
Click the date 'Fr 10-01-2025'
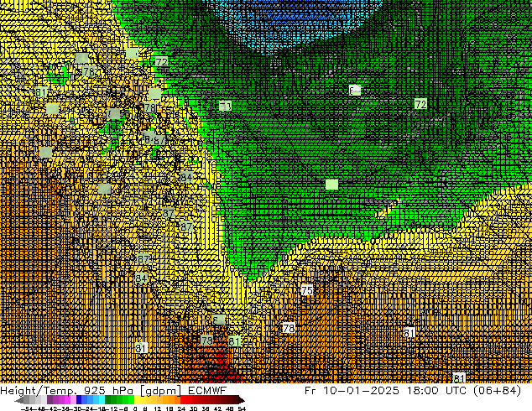[352, 390]
